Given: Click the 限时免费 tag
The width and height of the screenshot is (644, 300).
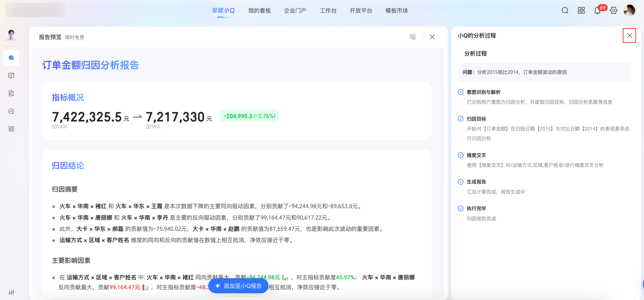Looking at the screenshot, I should 74,37.
